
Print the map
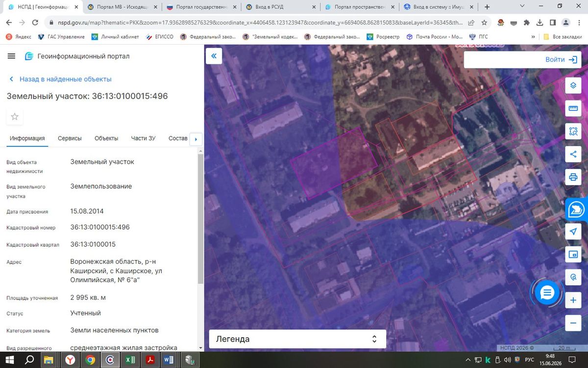coord(573,177)
